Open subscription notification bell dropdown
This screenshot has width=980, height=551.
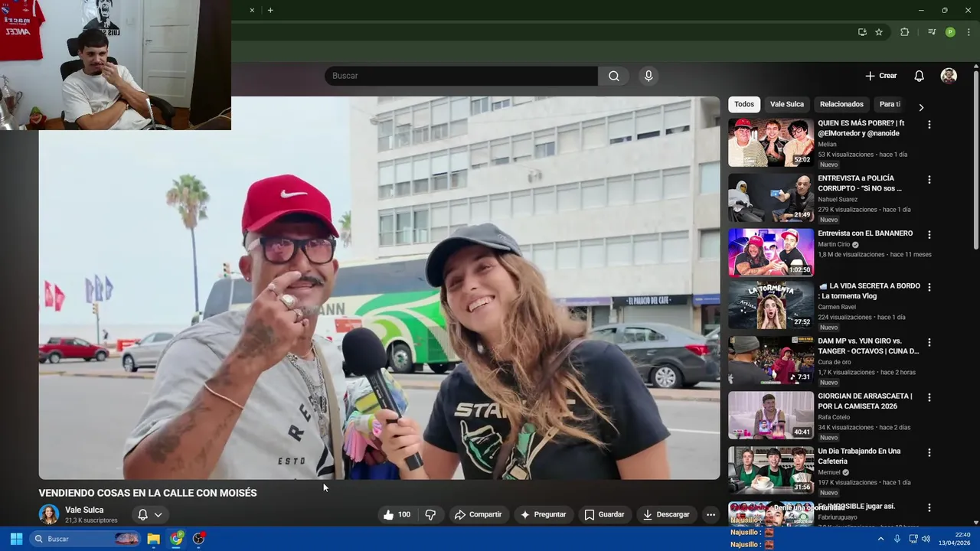(x=149, y=514)
